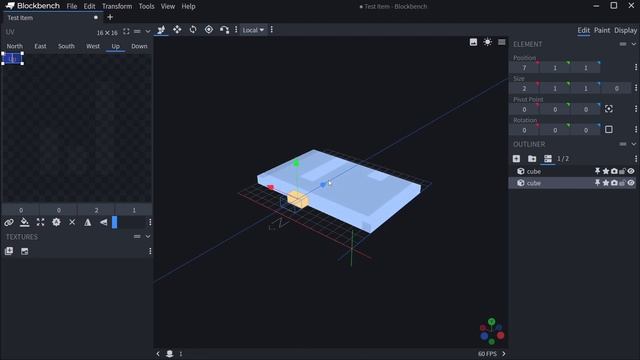This screenshot has width=640, height=360.
Task: Toggle lock on the first cube
Action: [622, 171]
